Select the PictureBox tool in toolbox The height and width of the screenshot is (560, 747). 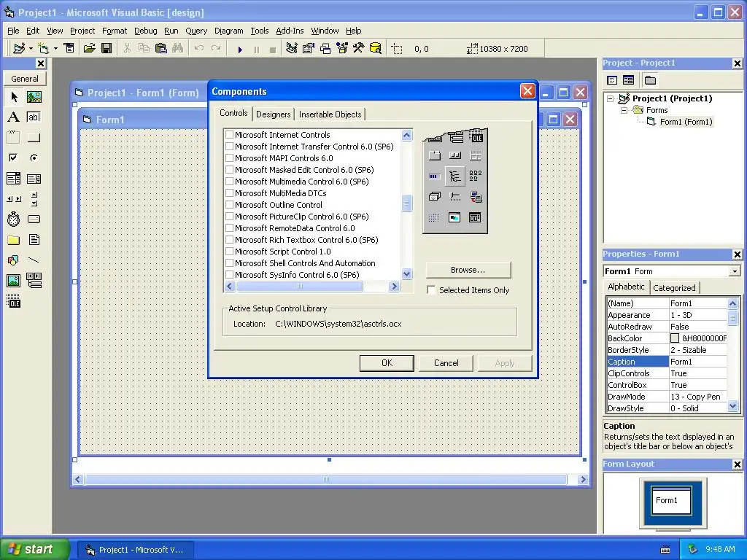[x=34, y=97]
